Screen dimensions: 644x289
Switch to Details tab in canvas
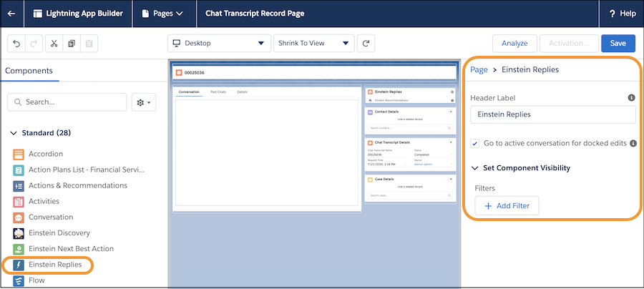tap(243, 92)
